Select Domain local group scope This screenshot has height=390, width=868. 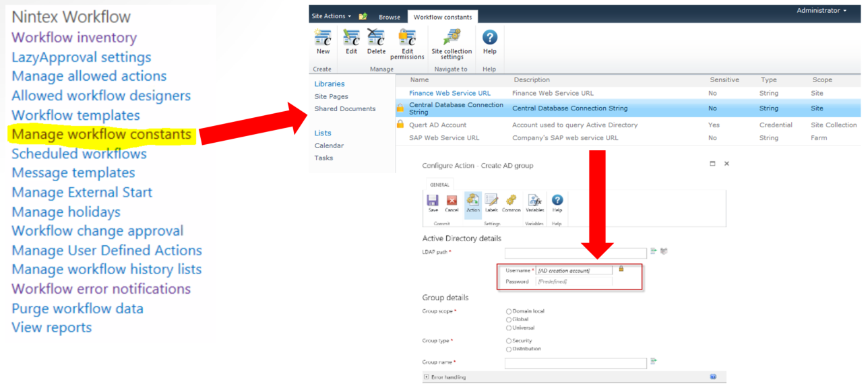click(x=509, y=311)
